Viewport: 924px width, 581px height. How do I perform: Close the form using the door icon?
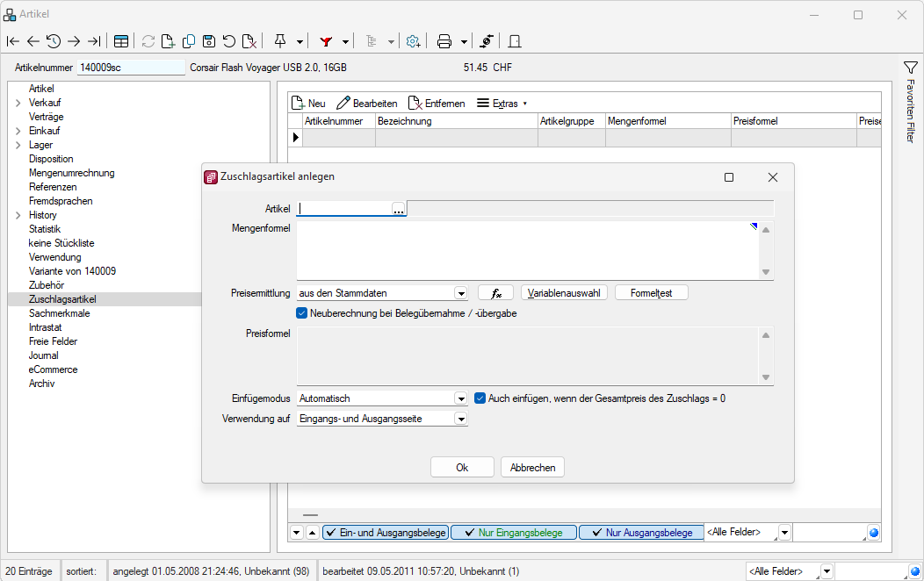pos(515,41)
